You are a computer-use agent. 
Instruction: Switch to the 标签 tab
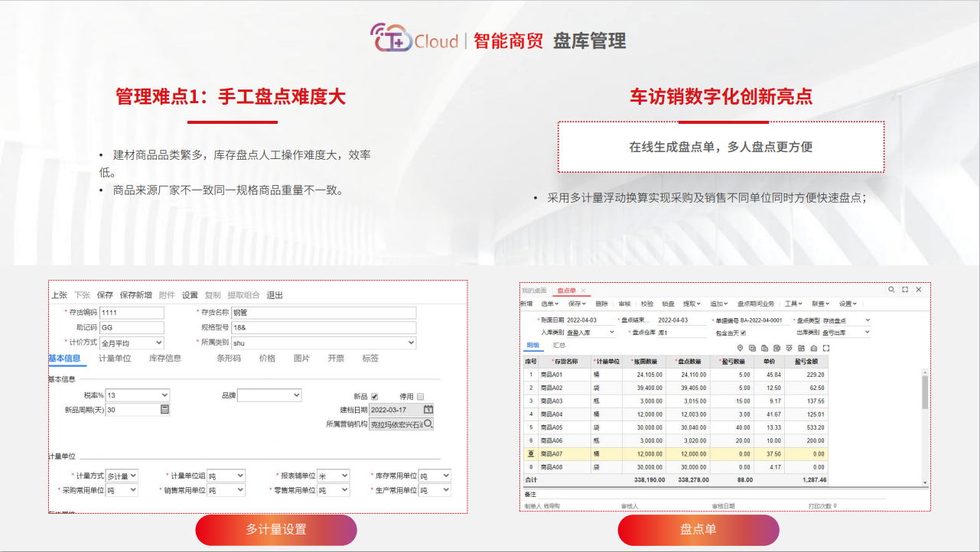pyautogui.click(x=370, y=359)
